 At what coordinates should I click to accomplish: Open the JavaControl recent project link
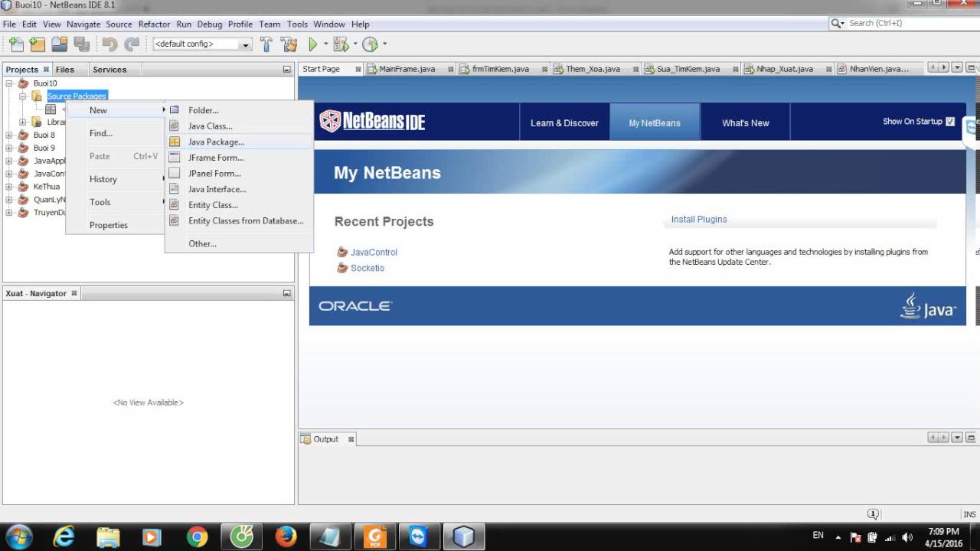[374, 252]
